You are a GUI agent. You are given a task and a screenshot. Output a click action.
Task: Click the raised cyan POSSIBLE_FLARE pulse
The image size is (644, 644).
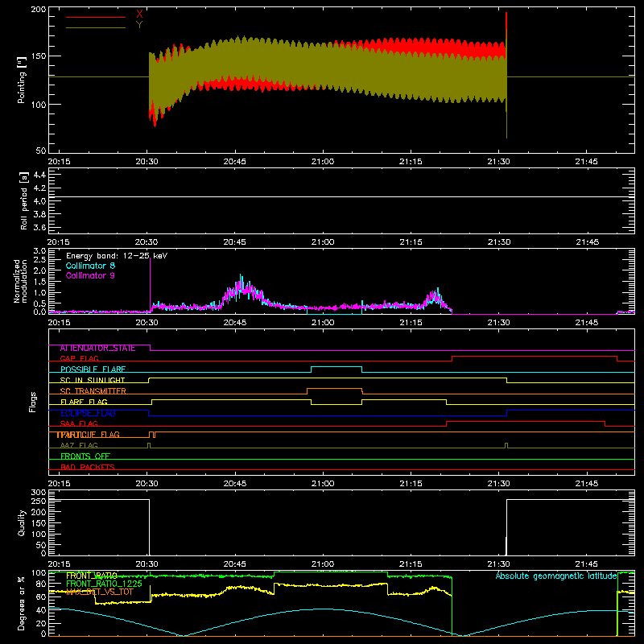[x=336, y=367]
